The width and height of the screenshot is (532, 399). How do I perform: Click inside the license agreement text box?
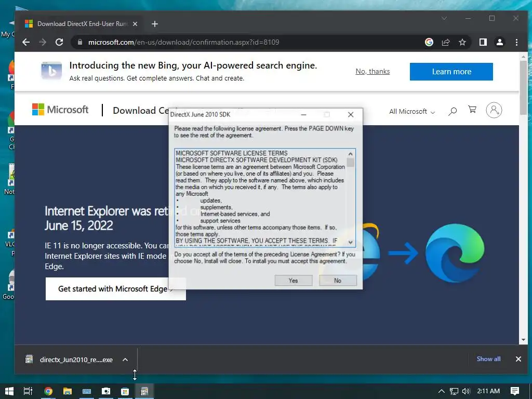(261, 197)
